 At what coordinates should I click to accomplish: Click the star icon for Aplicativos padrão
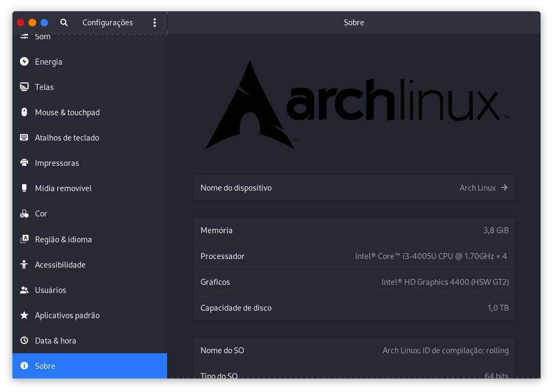click(24, 315)
